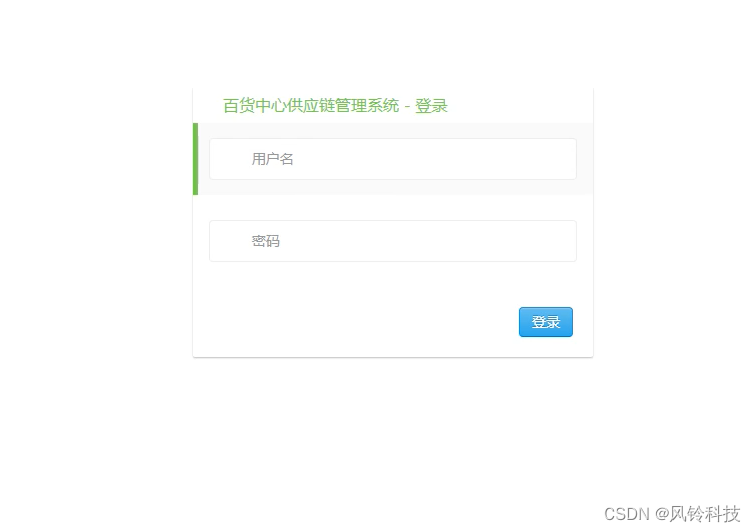Image resolution: width=756 pixels, height=532 pixels.
Task: Click the 百货中心 text in the header
Action: [255, 106]
